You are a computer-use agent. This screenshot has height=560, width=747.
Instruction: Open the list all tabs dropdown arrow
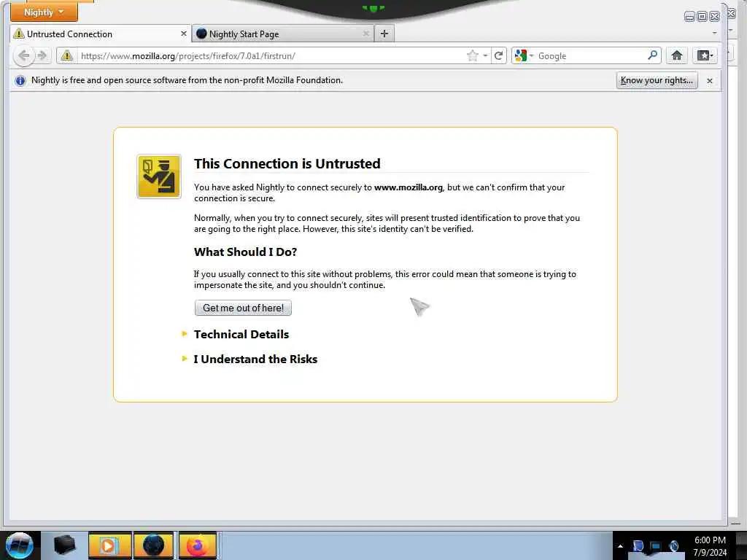coord(714,34)
